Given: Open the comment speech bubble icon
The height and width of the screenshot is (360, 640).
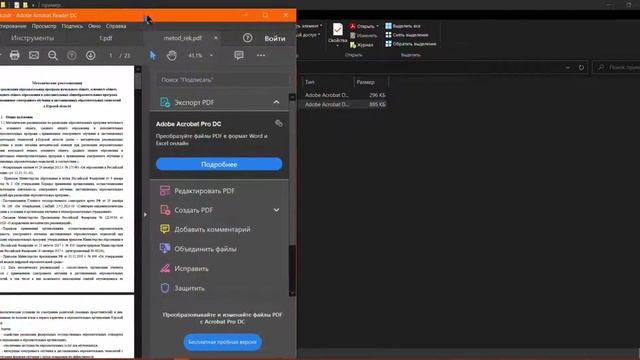Looking at the screenshot, I should coord(239,55).
